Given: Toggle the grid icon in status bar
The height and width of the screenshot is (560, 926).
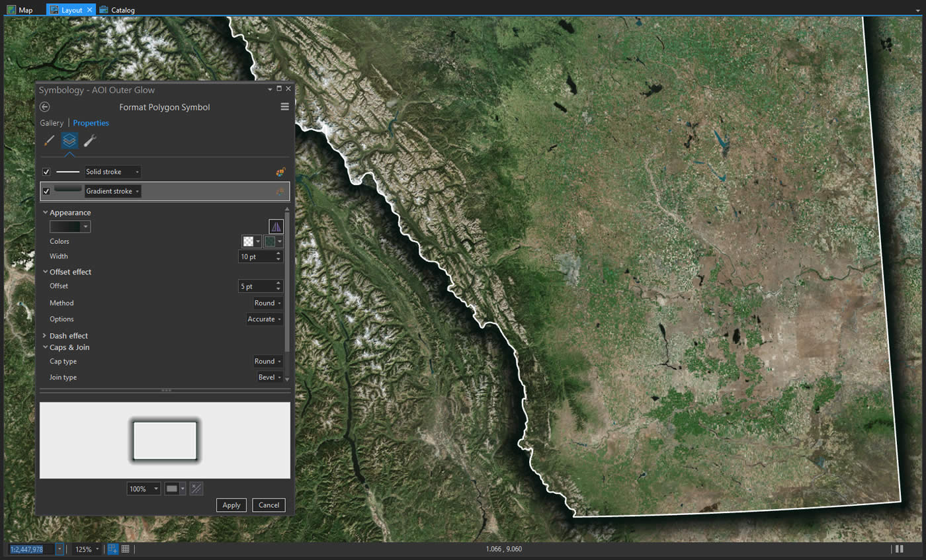Looking at the screenshot, I should [125, 549].
